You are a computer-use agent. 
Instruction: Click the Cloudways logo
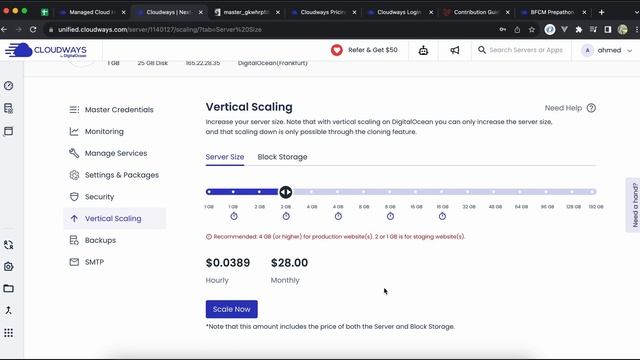click(46, 50)
